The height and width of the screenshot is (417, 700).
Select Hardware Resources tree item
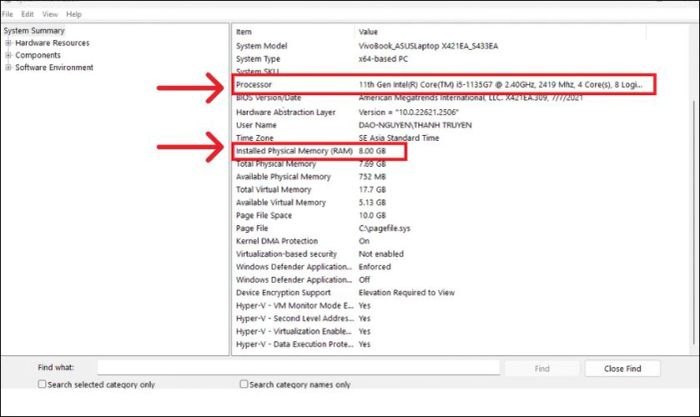pyautogui.click(x=52, y=43)
